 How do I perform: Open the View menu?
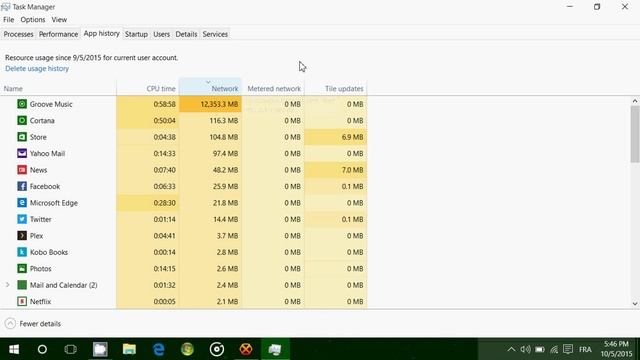coord(59,20)
